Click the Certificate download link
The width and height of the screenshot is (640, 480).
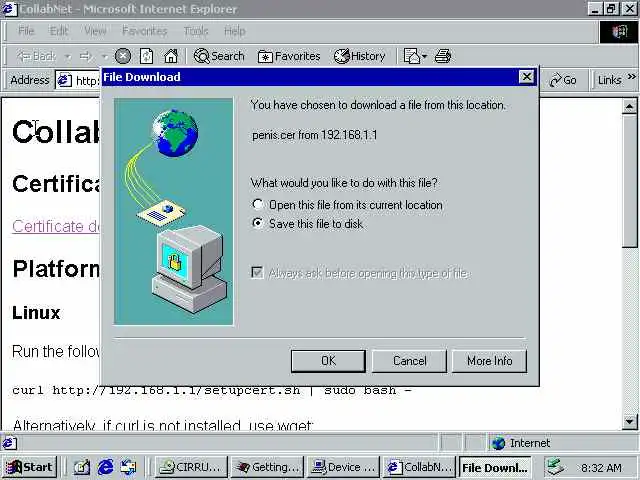point(56,226)
